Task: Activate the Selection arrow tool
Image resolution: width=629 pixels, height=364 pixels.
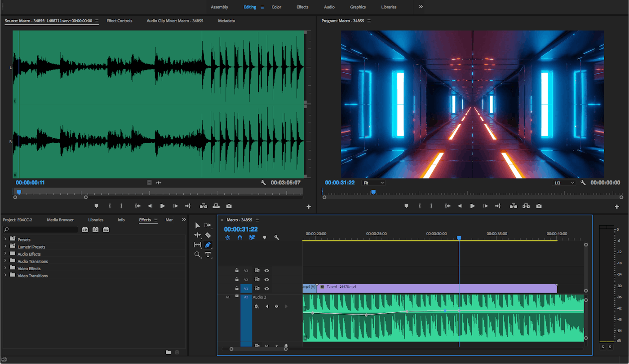Action: pyautogui.click(x=197, y=225)
